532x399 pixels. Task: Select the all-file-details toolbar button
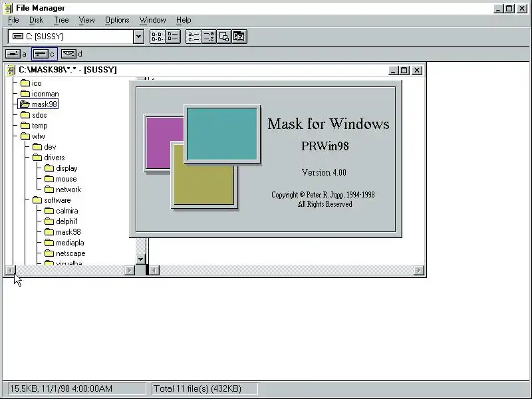(173, 37)
